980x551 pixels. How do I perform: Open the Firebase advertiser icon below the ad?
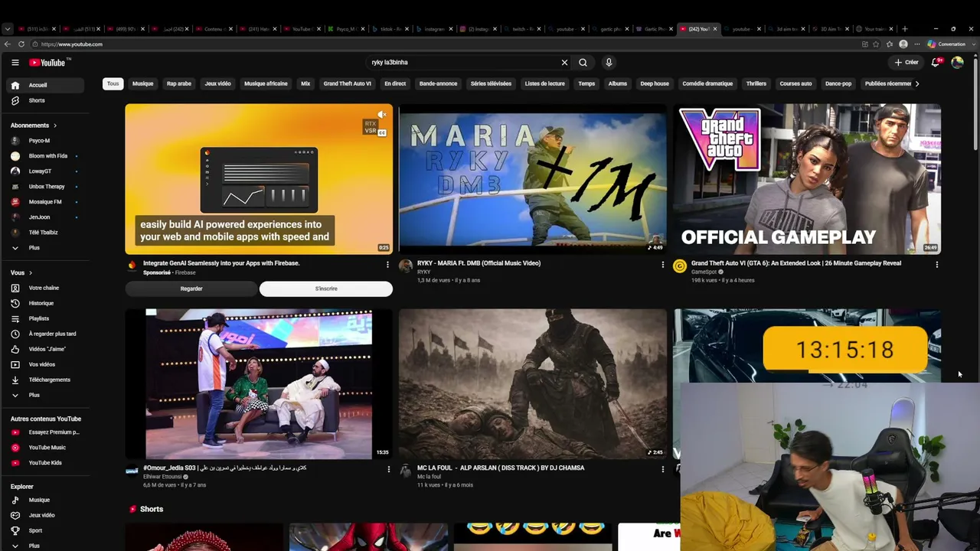pos(132,266)
